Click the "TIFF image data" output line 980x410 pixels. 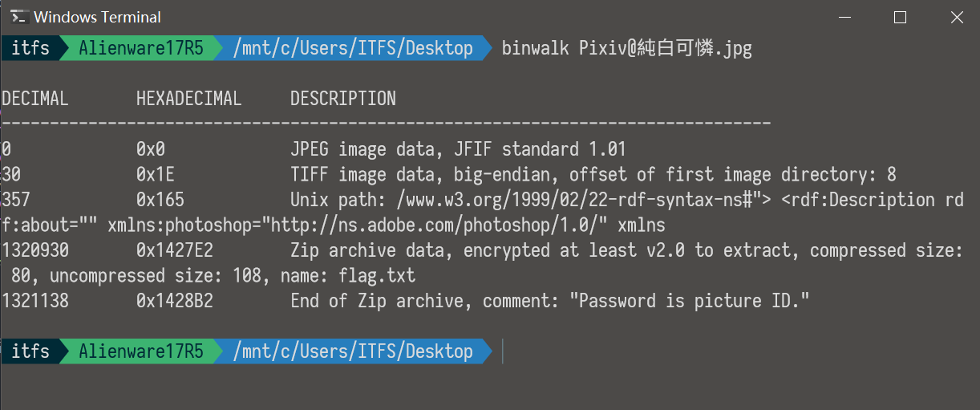tap(593, 174)
